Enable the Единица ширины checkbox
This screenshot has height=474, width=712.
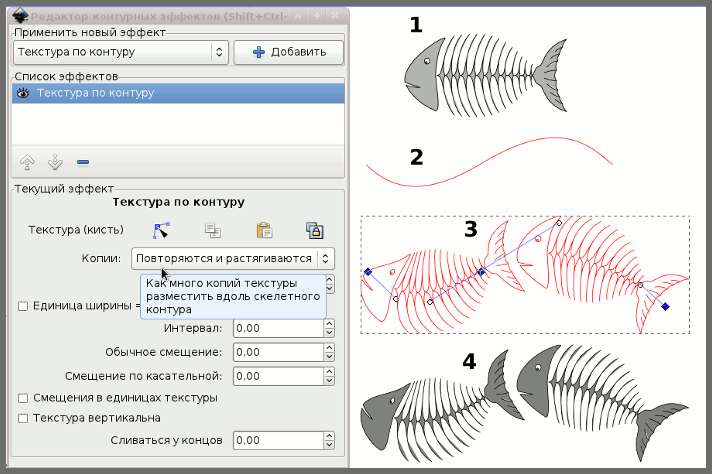coord(23,305)
